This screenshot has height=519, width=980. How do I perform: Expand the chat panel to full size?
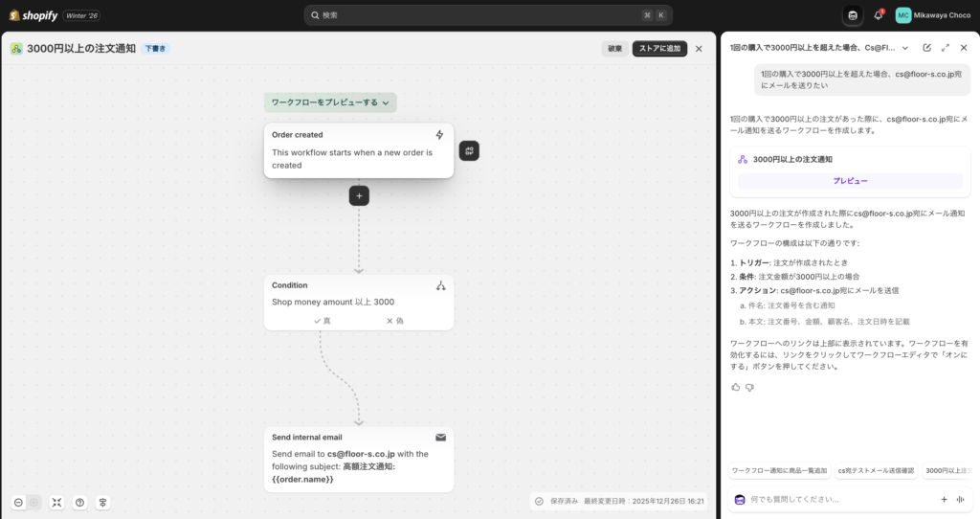point(945,48)
